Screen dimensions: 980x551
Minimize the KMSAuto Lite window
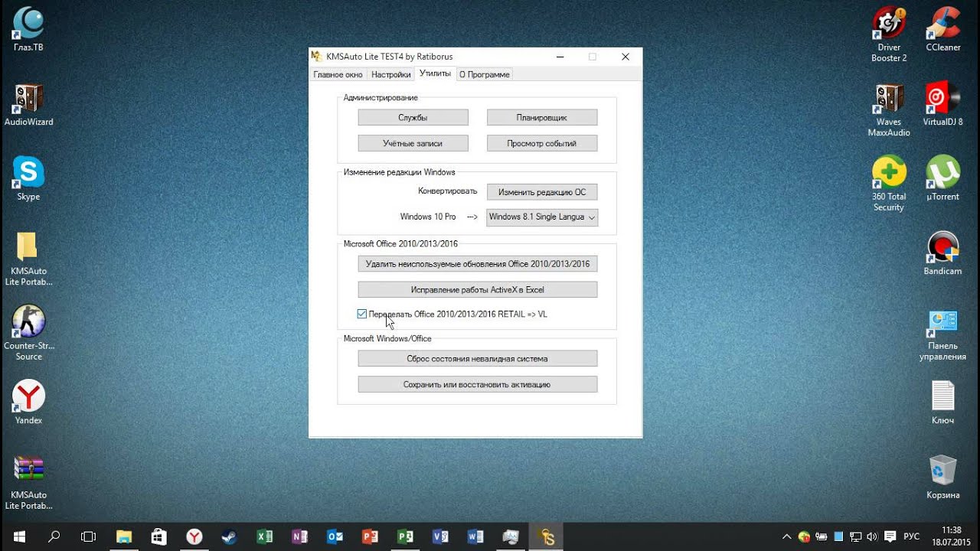point(560,57)
